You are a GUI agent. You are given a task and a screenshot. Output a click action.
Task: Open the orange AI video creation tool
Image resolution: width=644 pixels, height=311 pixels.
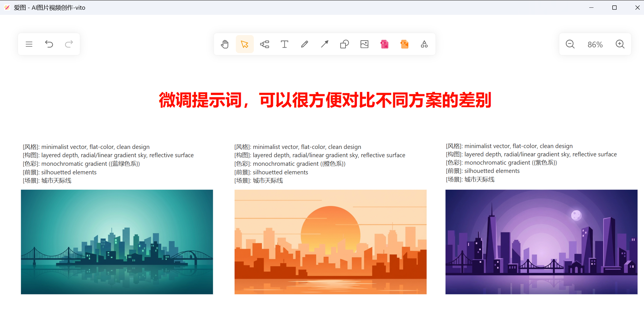[404, 44]
